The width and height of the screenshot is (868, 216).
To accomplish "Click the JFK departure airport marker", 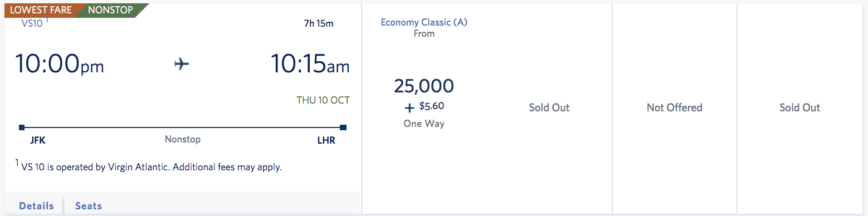I will (38, 140).
